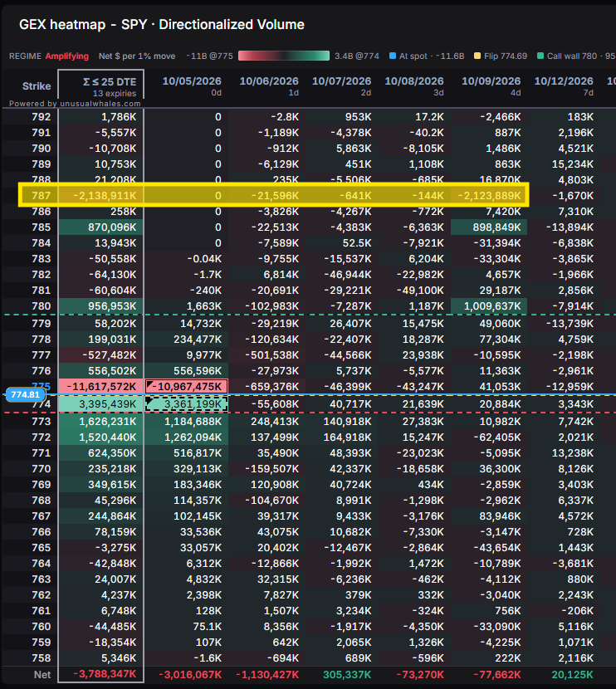Click the 83,946K cell at strike 767
The height and width of the screenshot is (689, 616).
pyautogui.click(x=489, y=516)
